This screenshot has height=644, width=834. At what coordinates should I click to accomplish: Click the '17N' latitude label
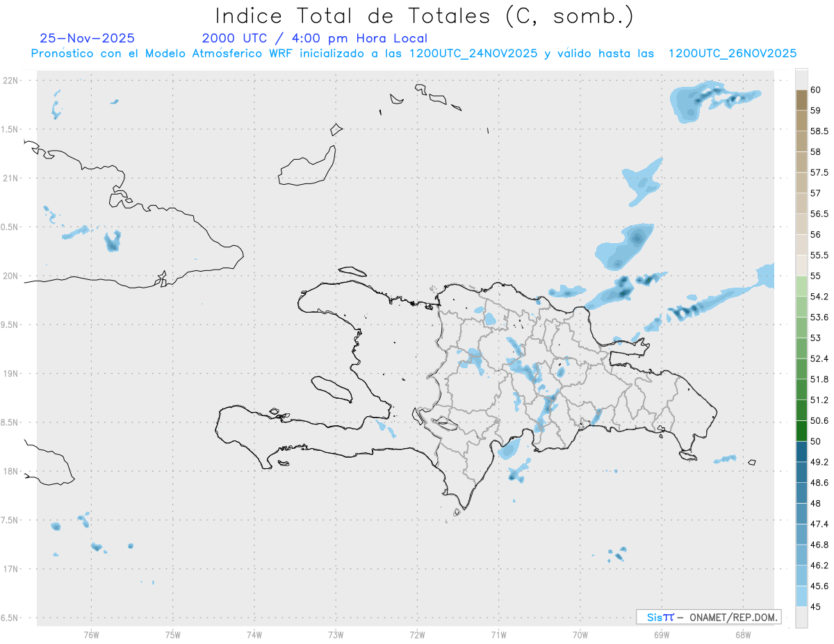(x=11, y=569)
